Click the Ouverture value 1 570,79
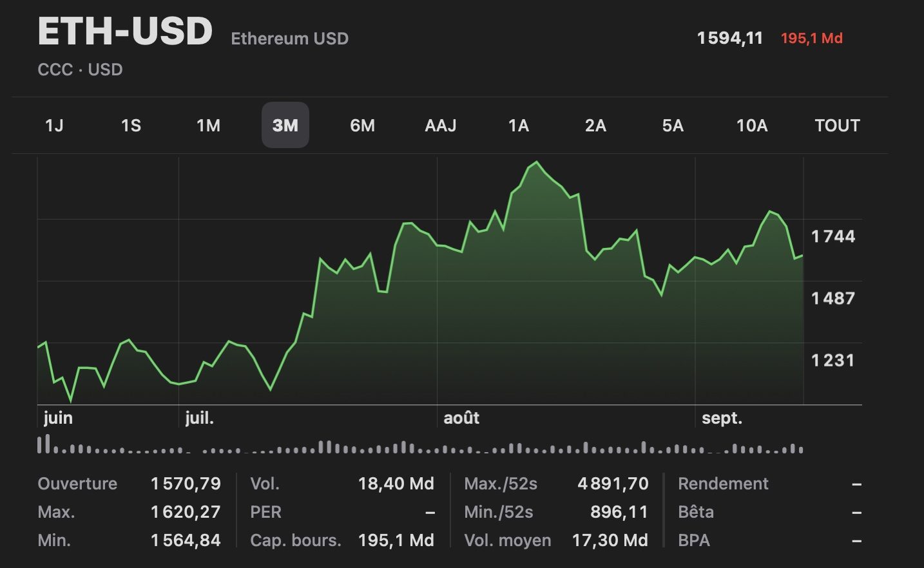The height and width of the screenshot is (568, 924). [x=186, y=484]
